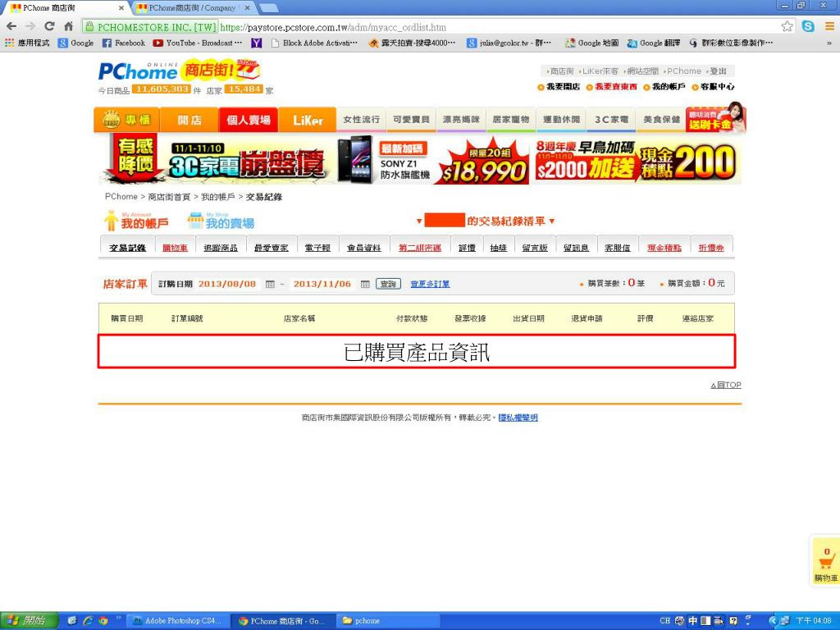Screen dimensions: 840x630
Task: Open the Google 翻譯 bookmark
Action: coord(654,43)
